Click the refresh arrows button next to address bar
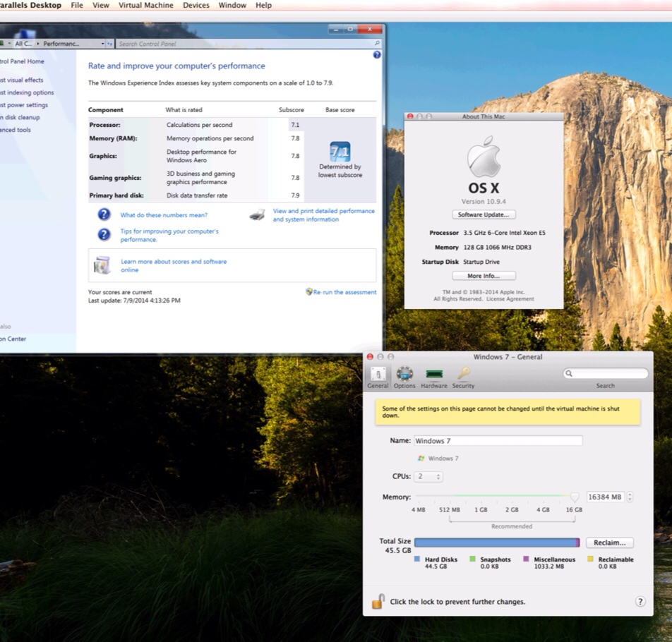 coord(109,44)
